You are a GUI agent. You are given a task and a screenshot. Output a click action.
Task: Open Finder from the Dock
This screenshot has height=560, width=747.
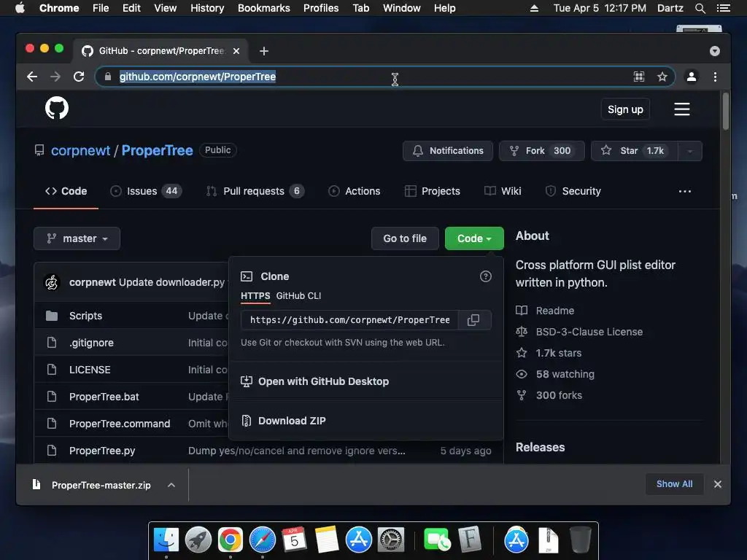[166, 540]
